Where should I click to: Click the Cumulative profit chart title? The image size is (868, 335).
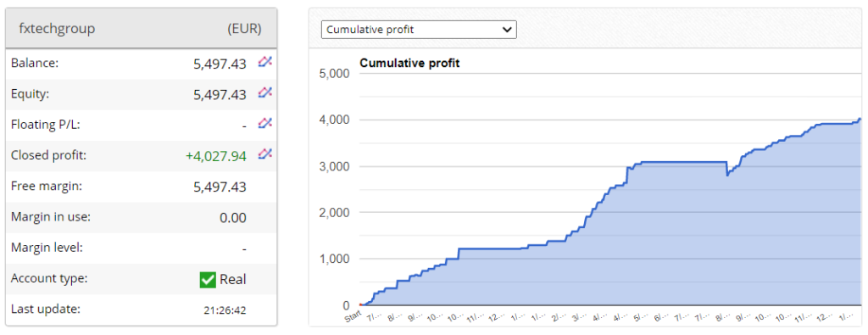pyautogui.click(x=410, y=63)
